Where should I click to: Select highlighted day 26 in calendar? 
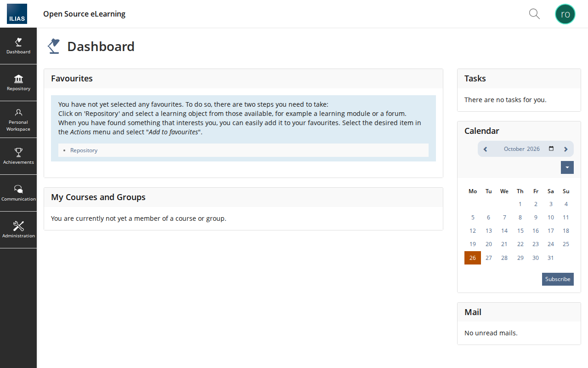pyautogui.click(x=473, y=258)
